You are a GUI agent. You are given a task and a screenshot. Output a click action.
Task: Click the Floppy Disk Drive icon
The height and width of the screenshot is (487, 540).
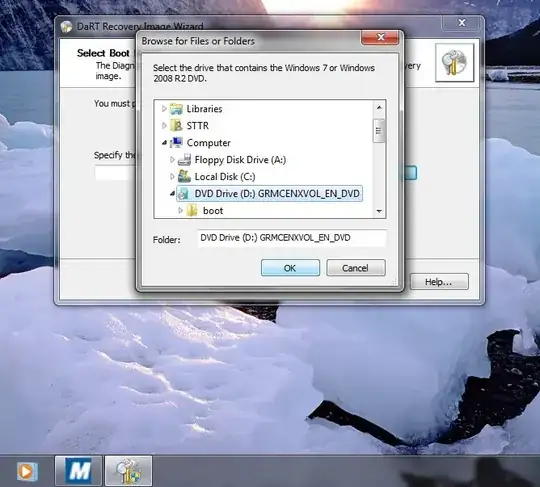(x=184, y=160)
